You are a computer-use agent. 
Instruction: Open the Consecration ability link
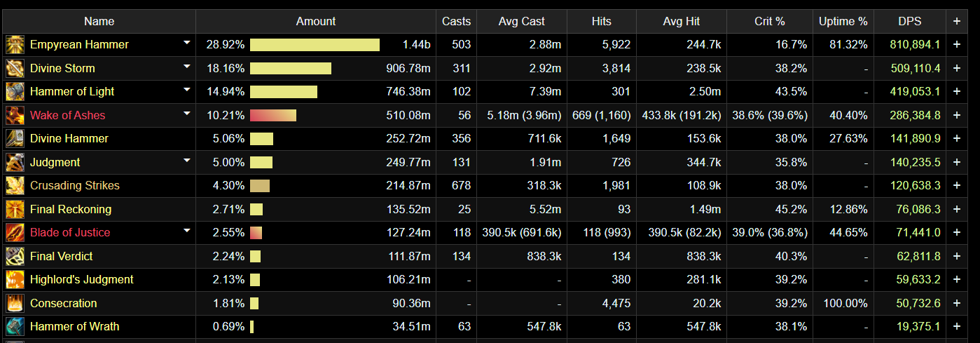[x=64, y=304]
